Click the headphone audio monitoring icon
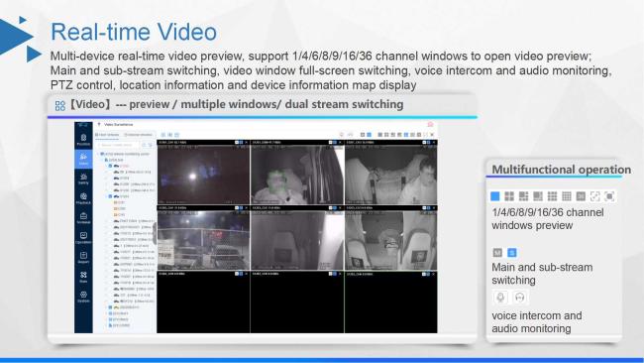Viewport: 644px width, 363px height. click(x=519, y=297)
